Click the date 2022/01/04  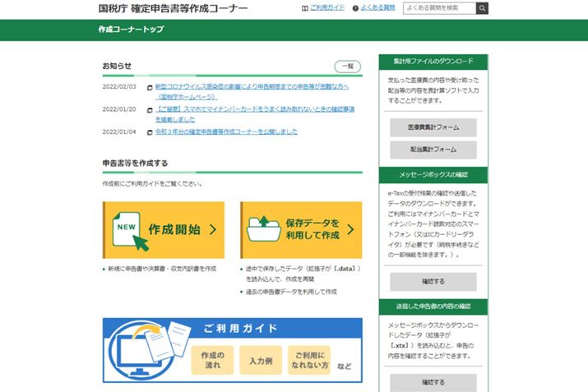[119, 131]
